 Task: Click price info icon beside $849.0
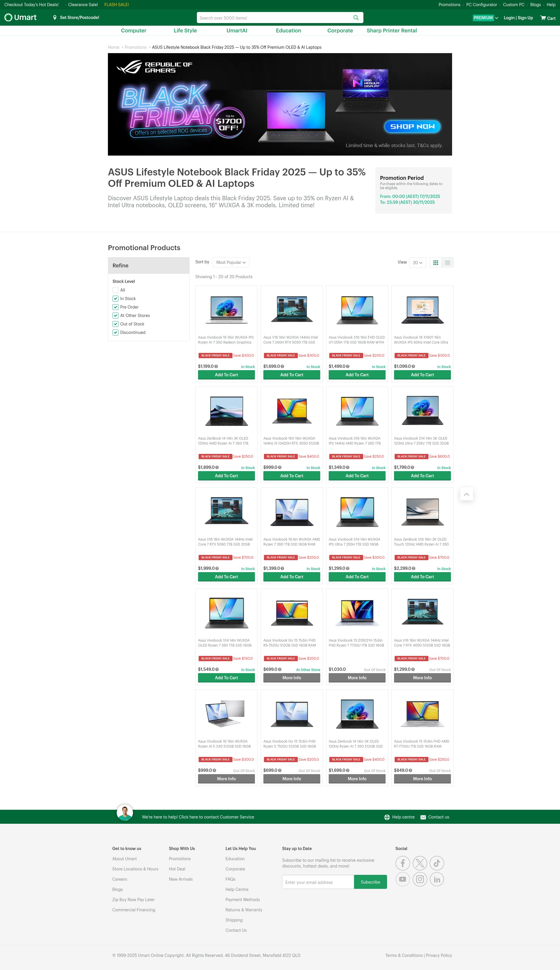pyautogui.click(x=410, y=771)
